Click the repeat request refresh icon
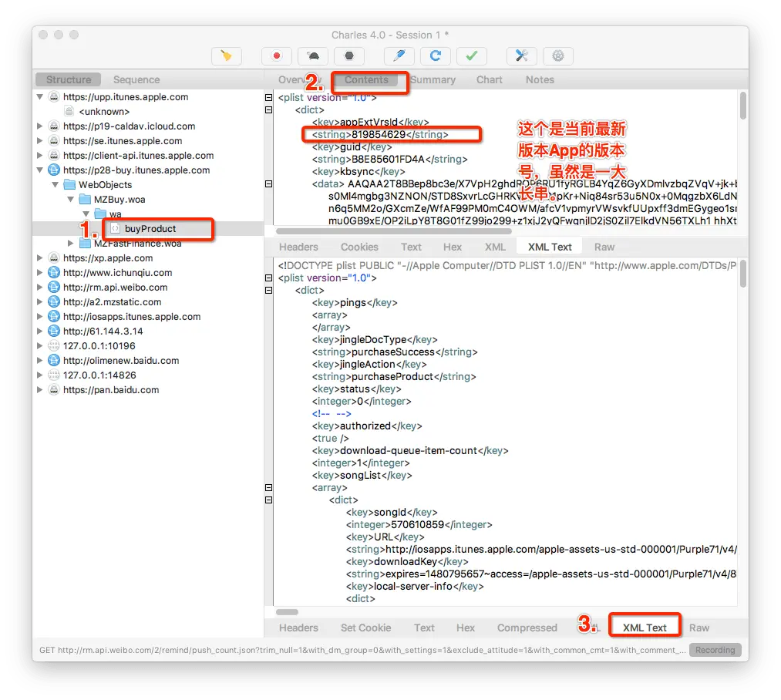The width and height of the screenshot is (781, 700). tap(436, 56)
